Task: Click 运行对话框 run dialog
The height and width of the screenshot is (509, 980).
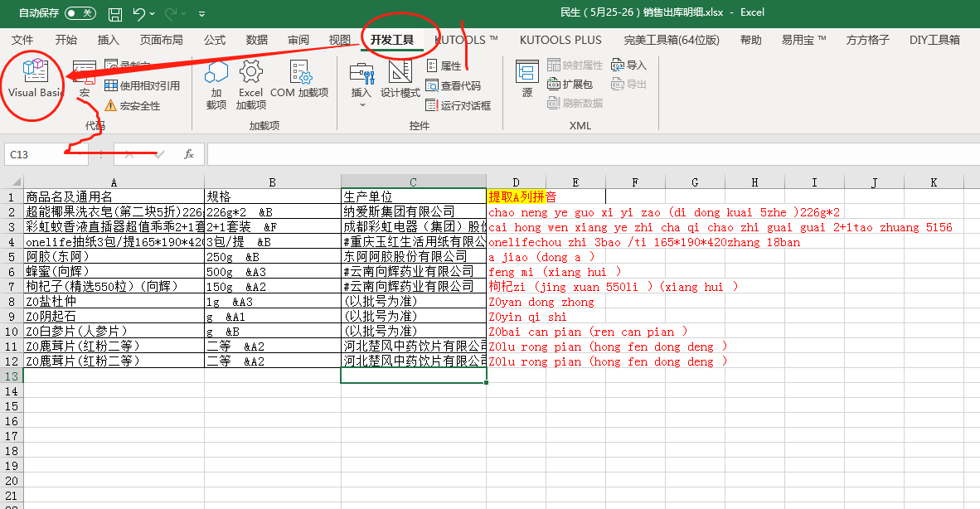Action: coord(458,105)
